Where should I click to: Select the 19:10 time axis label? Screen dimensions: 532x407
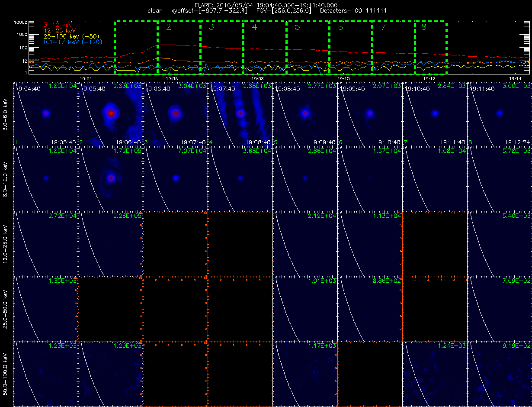click(343, 78)
